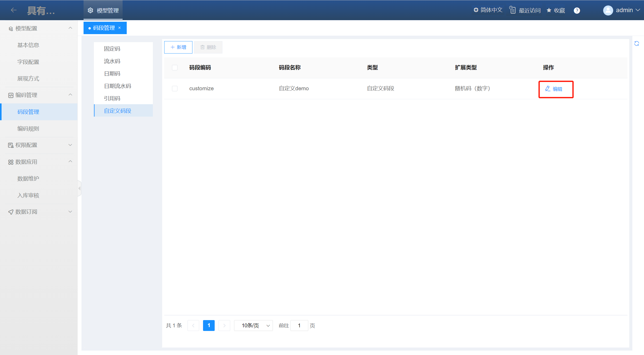The height and width of the screenshot is (355, 644).
Task: Open the help question mark icon
Action: (577, 10)
